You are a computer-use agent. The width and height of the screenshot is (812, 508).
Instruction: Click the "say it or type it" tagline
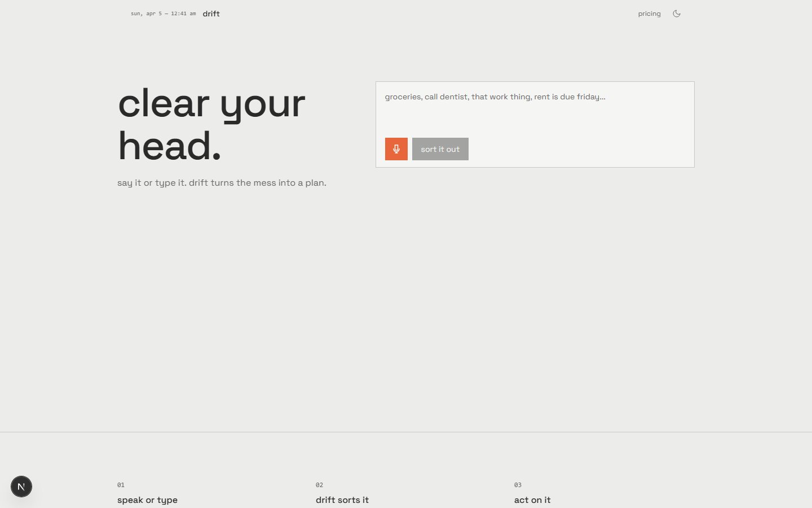[222, 183]
